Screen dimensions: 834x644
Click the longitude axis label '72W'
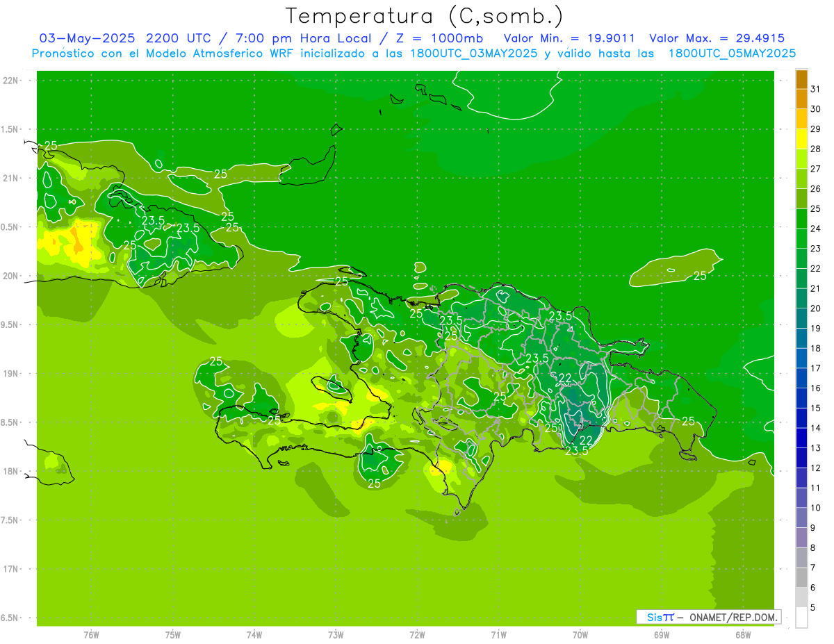[417, 634]
